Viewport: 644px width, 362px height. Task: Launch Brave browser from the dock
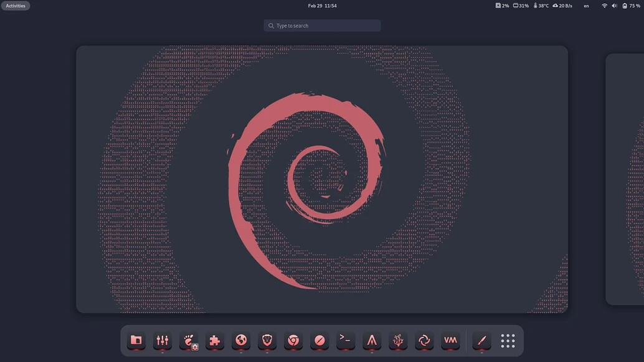click(x=267, y=340)
